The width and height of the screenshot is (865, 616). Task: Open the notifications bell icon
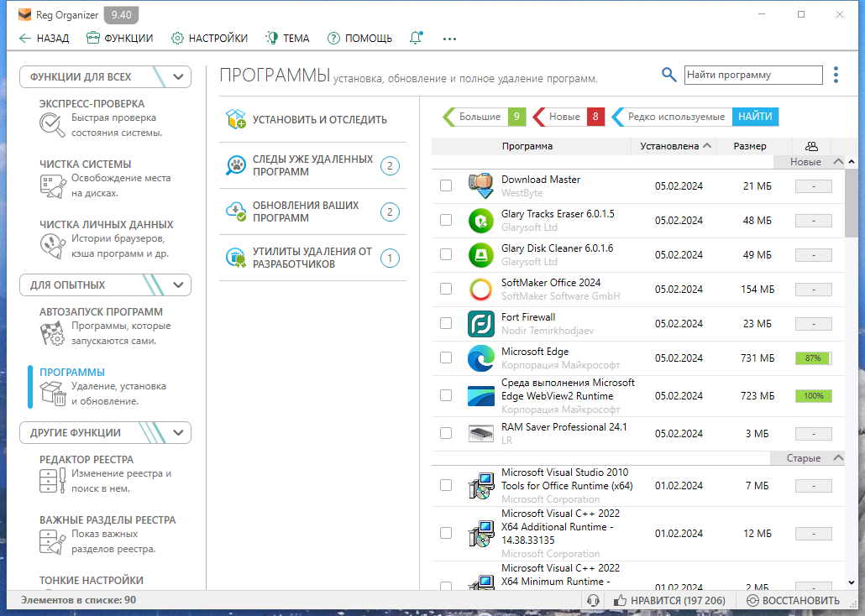416,38
